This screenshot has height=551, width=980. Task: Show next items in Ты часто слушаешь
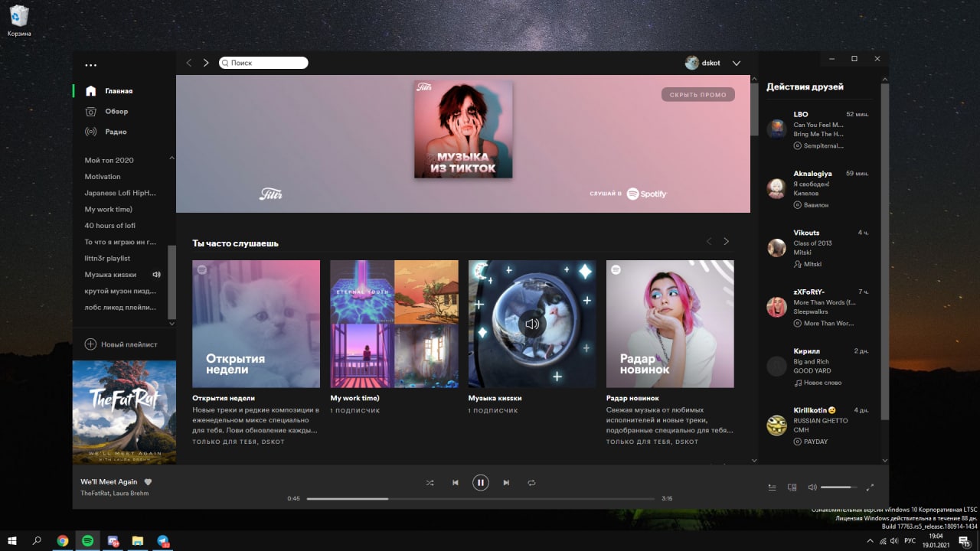click(x=726, y=242)
